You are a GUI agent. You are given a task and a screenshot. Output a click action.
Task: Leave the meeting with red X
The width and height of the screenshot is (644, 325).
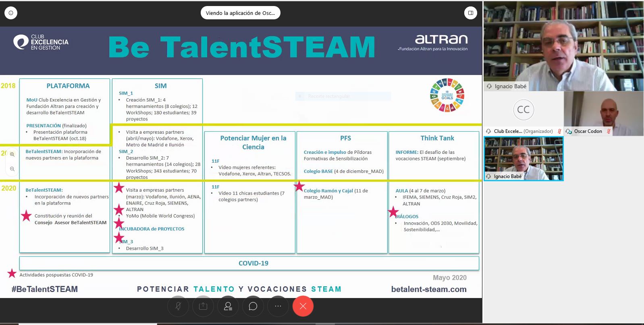(x=303, y=306)
